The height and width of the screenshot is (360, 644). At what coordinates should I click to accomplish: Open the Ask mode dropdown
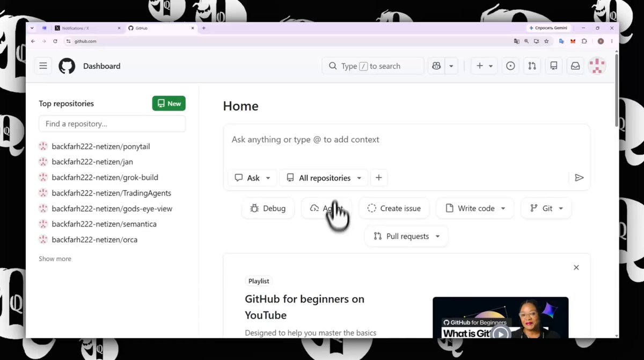(253, 178)
